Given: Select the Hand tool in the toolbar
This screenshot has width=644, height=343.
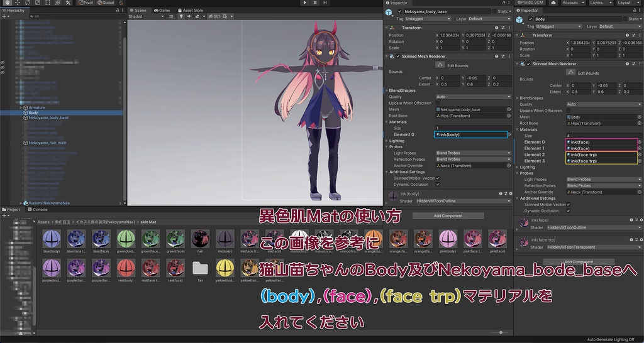Looking at the screenshot, I should click(x=6, y=3).
